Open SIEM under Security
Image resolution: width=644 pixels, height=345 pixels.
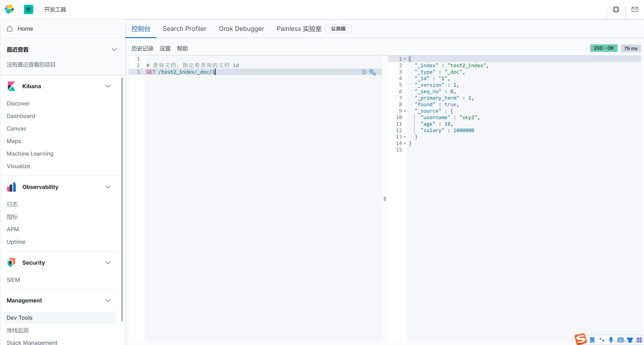point(13,280)
